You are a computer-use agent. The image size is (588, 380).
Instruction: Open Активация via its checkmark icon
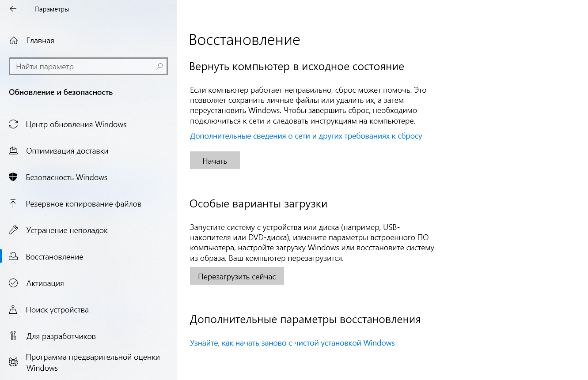[14, 283]
